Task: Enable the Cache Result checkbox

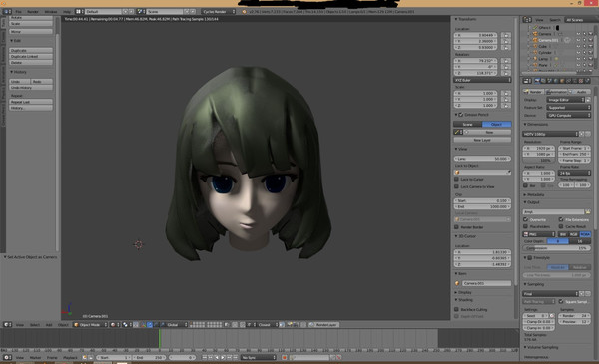Action: 561,226
